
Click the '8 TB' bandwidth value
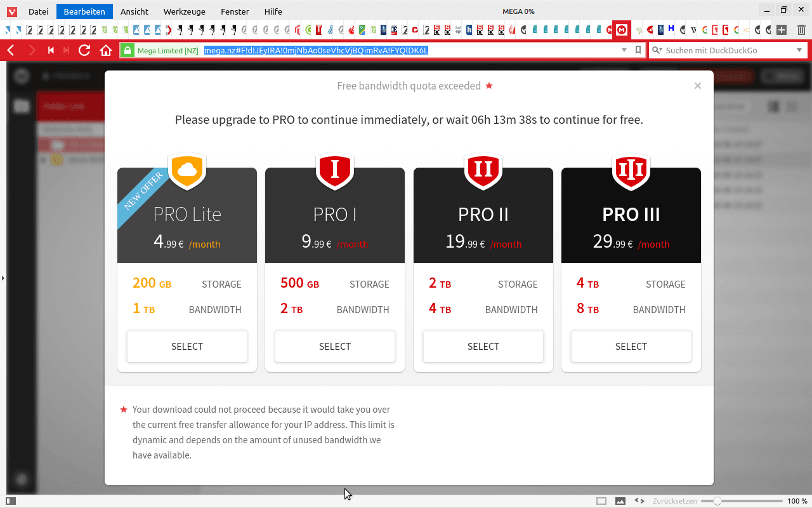(x=587, y=309)
